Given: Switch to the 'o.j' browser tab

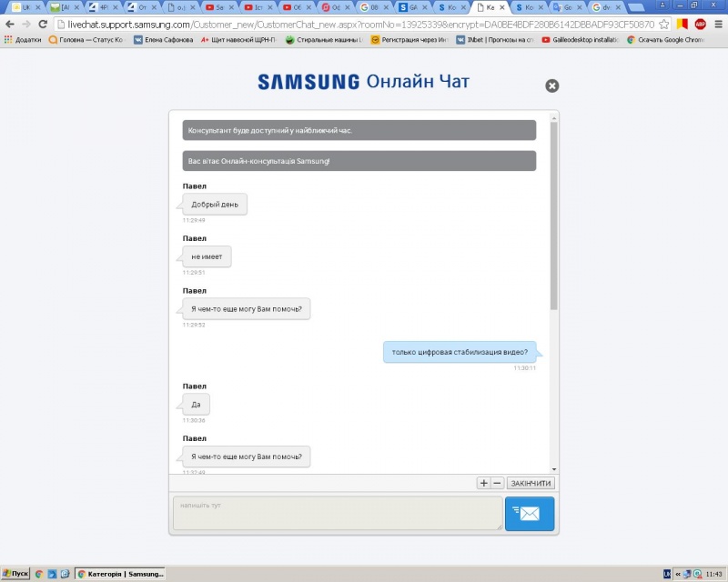Looking at the screenshot, I should [x=180, y=7].
